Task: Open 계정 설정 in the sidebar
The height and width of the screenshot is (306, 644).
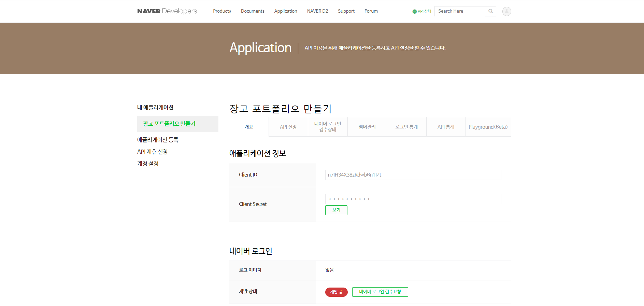Action: pyautogui.click(x=148, y=164)
